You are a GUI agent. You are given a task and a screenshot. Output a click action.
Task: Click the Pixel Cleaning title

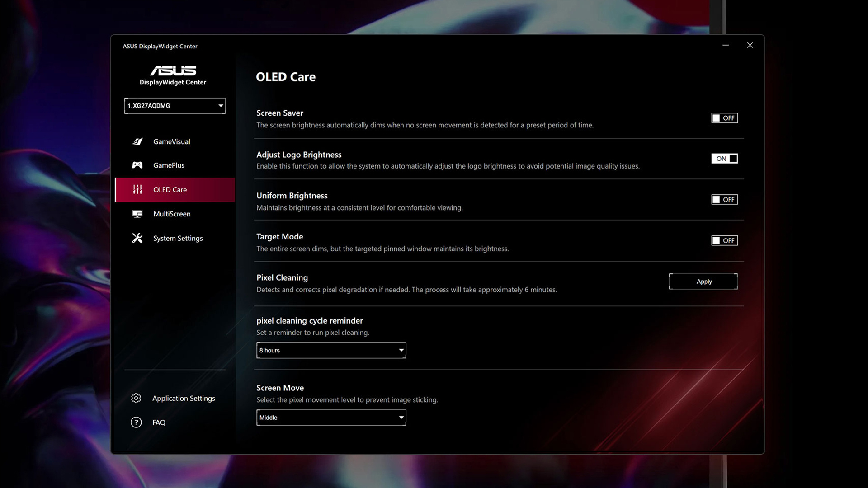[x=282, y=277]
